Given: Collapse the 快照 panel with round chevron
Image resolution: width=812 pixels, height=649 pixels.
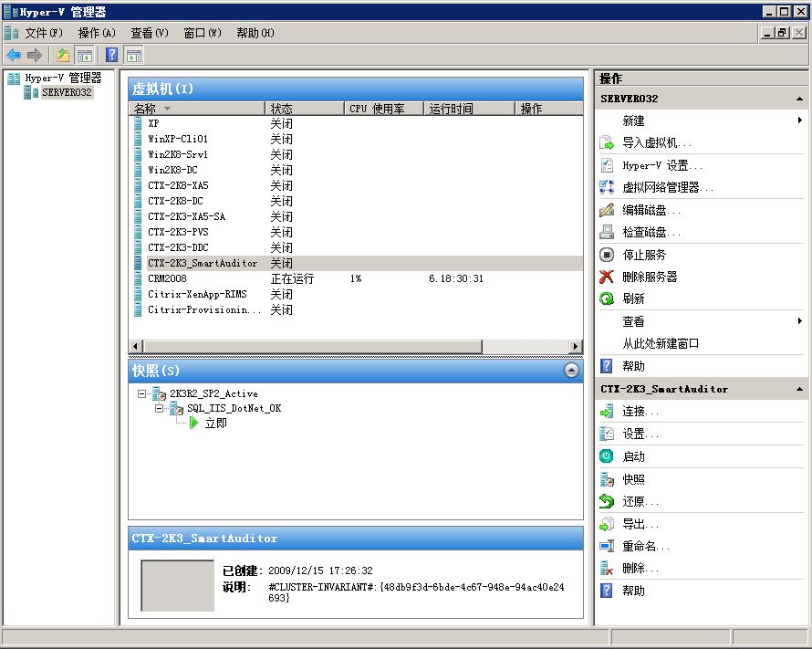Looking at the screenshot, I should coord(571,371).
